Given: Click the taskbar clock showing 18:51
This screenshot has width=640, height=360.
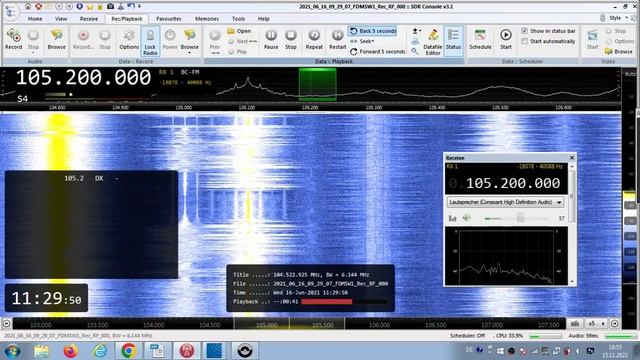Looking at the screenshot, I should 615,351.
